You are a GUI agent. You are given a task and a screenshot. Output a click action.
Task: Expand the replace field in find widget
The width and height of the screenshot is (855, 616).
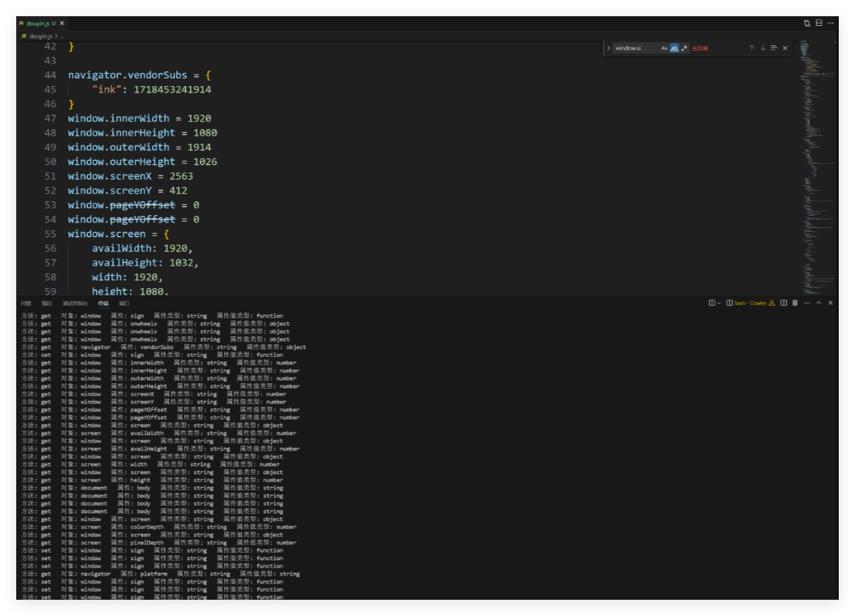click(608, 49)
